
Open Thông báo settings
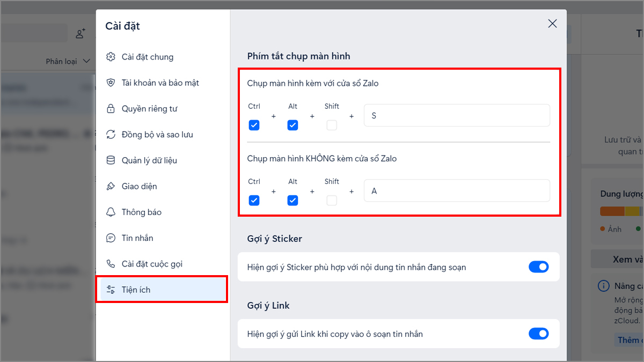point(163,212)
